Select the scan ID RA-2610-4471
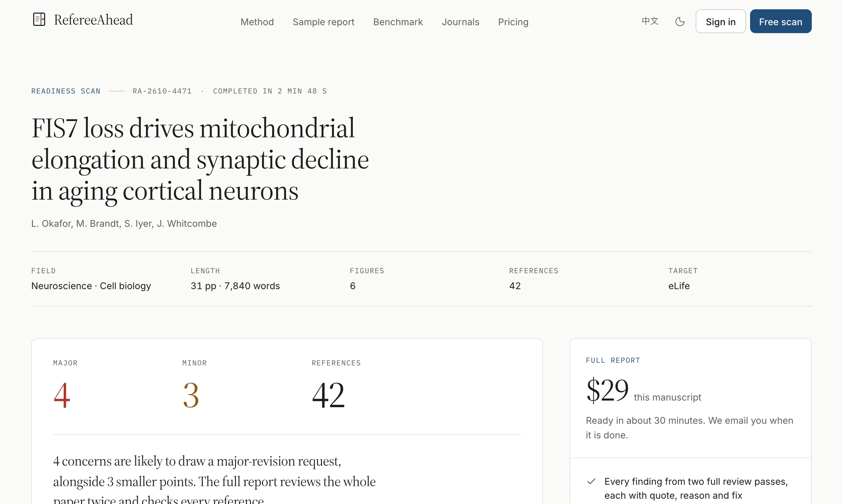Screen dimensions: 843x504 [x=162, y=91]
